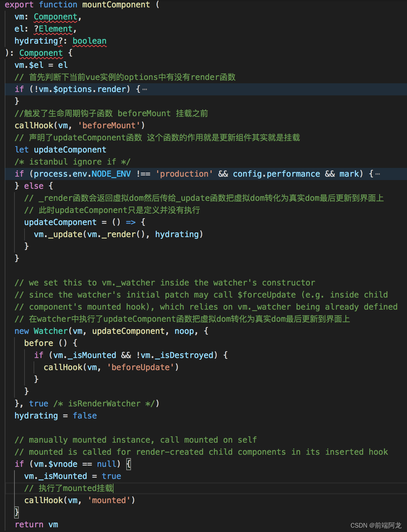The height and width of the screenshot is (532, 407).
Task: Place cursor on 'vm.$el = el' line
Action: [x=41, y=65]
